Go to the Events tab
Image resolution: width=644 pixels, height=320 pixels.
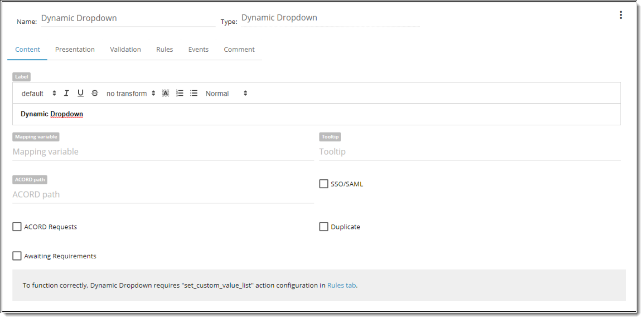tap(198, 49)
